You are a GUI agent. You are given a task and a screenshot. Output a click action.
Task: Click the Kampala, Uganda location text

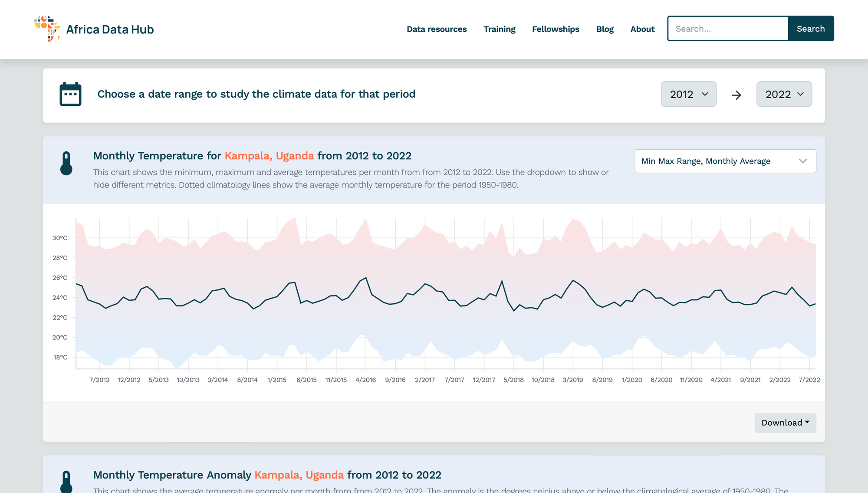(269, 156)
